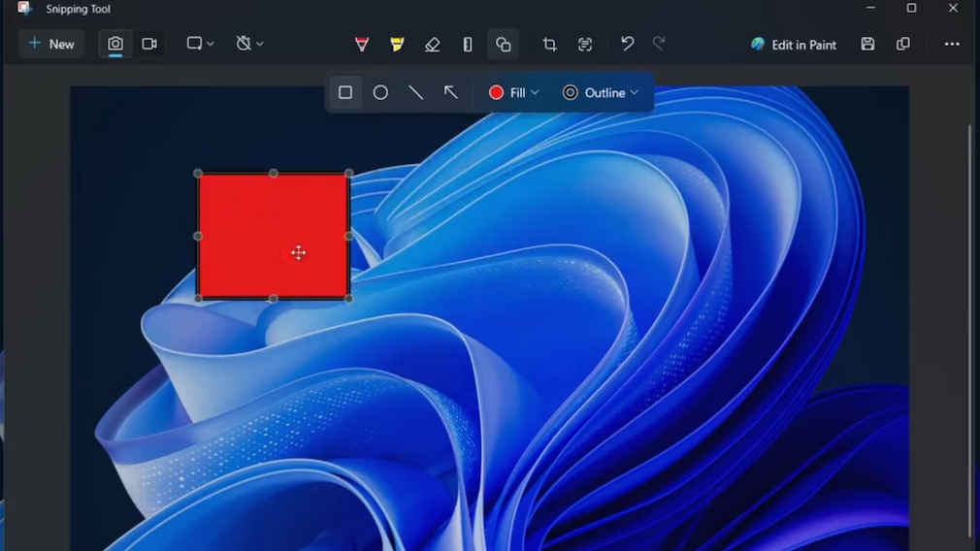Viewport: 980px width, 551px height.
Task: Open the See more three-dots menu
Action: pyautogui.click(x=952, y=44)
